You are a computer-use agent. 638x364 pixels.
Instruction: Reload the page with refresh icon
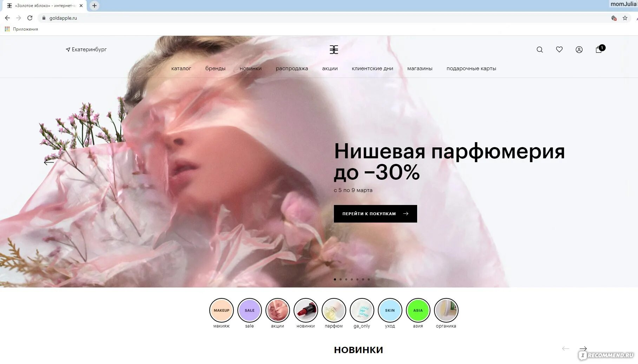[x=30, y=18]
